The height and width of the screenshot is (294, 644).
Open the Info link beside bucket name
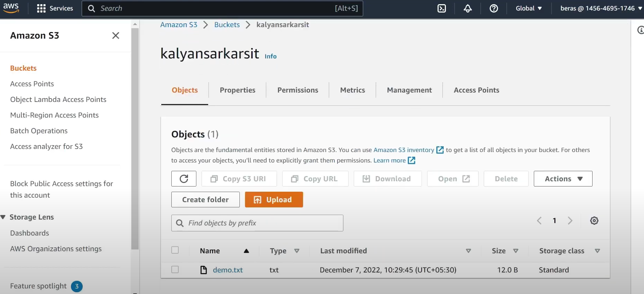click(270, 56)
